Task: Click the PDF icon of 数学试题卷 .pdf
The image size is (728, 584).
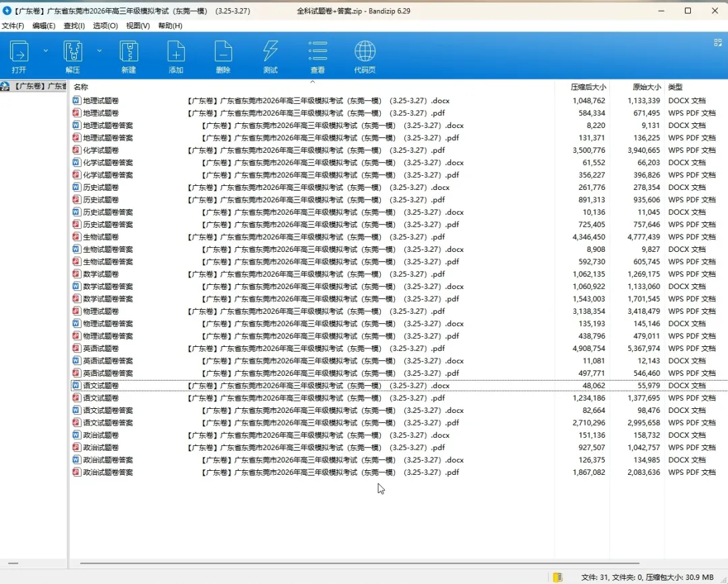Action: (77, 273)
